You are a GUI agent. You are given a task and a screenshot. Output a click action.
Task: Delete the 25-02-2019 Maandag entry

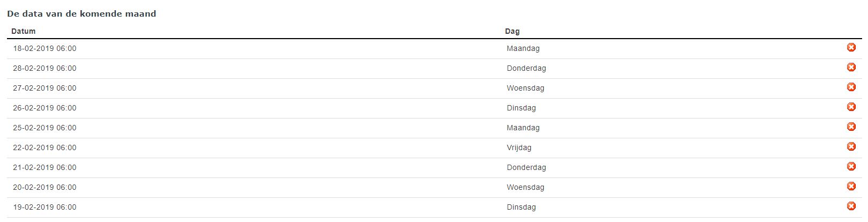(851, 127)
